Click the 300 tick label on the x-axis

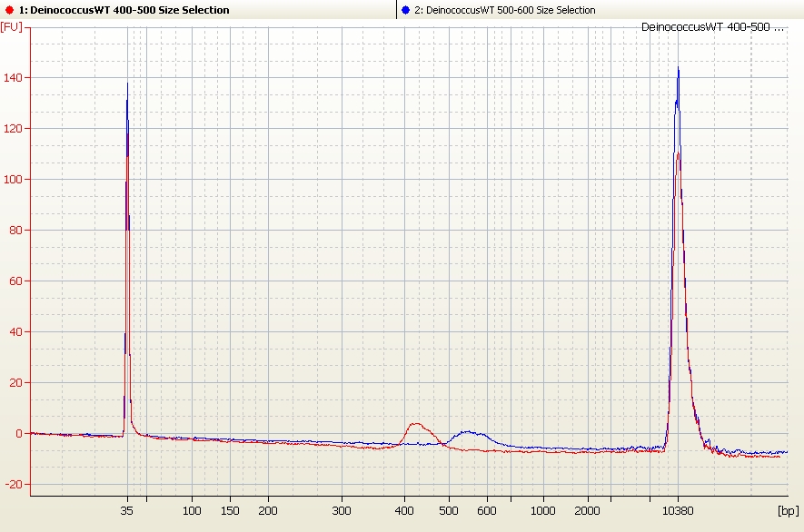tap(342, 511)
